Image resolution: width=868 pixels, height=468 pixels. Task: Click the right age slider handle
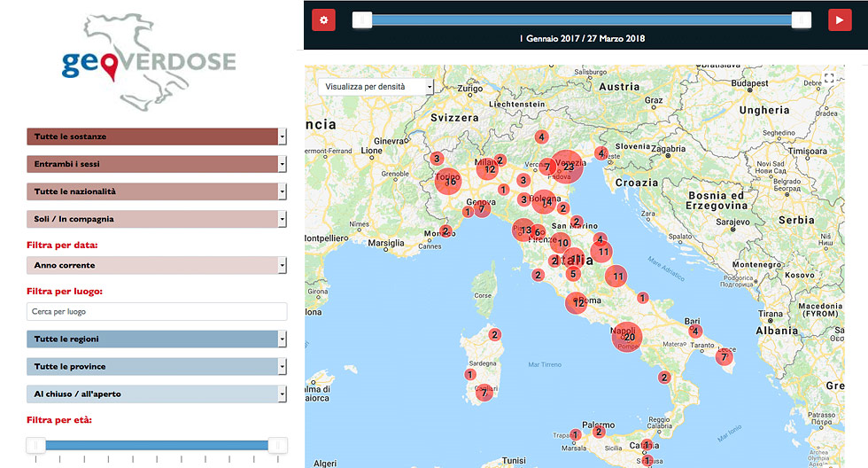point(277,445)
